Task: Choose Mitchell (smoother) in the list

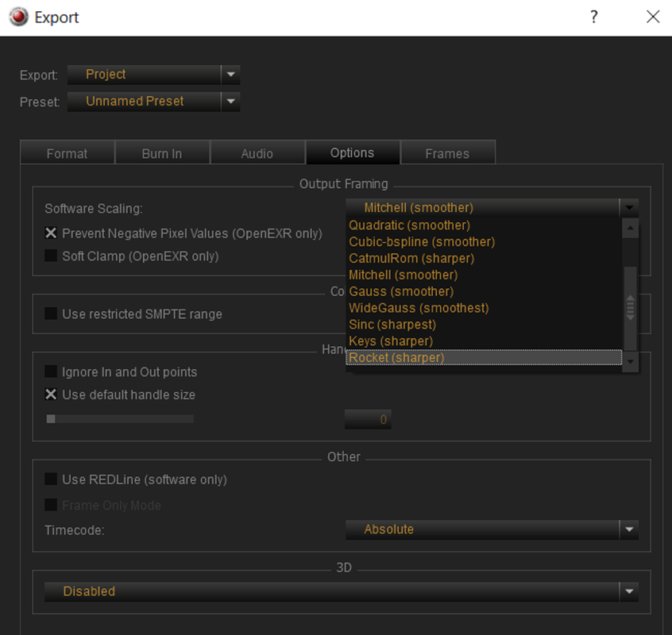Action: [x=484, y=275]
